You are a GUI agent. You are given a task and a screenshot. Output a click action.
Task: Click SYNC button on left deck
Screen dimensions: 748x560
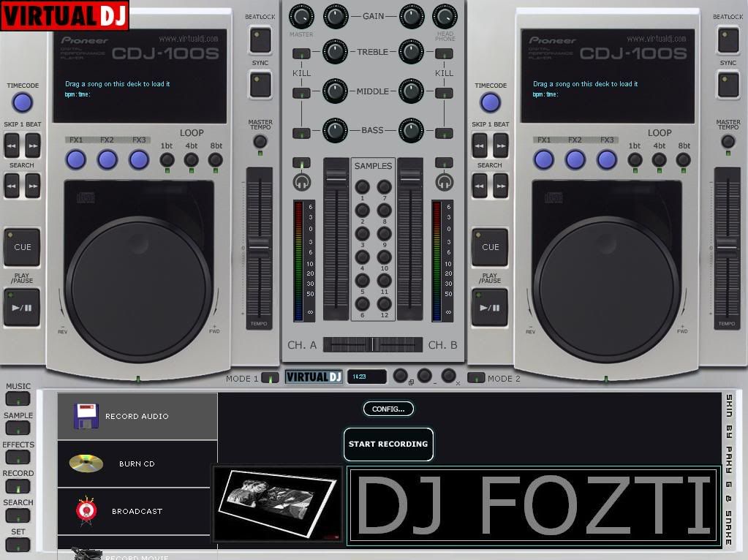[x=260, y=84]
